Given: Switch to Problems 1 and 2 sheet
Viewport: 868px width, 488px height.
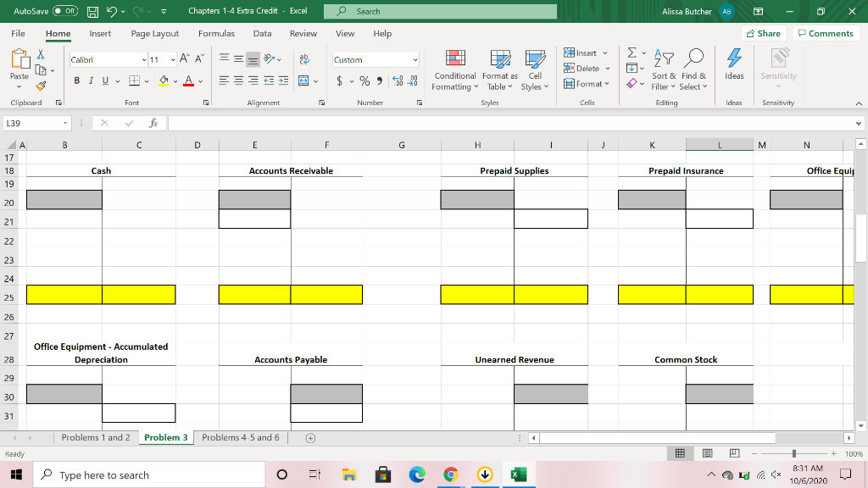Looking at the screenshot, I should click(96, 438).
